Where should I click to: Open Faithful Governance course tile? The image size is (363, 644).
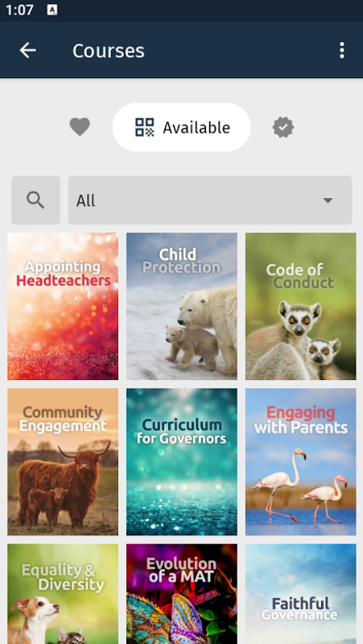click(x=300, y=594)
